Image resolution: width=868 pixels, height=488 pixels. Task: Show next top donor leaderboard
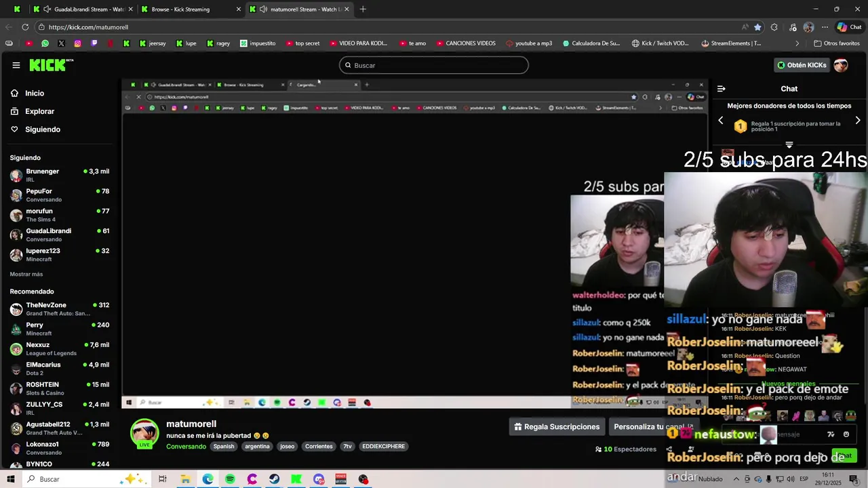click(858, 121)
